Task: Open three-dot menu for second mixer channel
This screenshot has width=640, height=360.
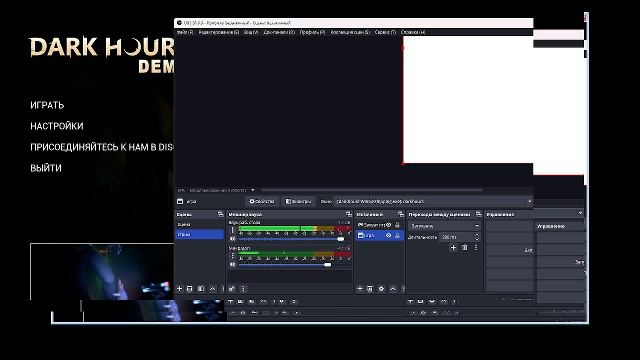Action: 233,256
